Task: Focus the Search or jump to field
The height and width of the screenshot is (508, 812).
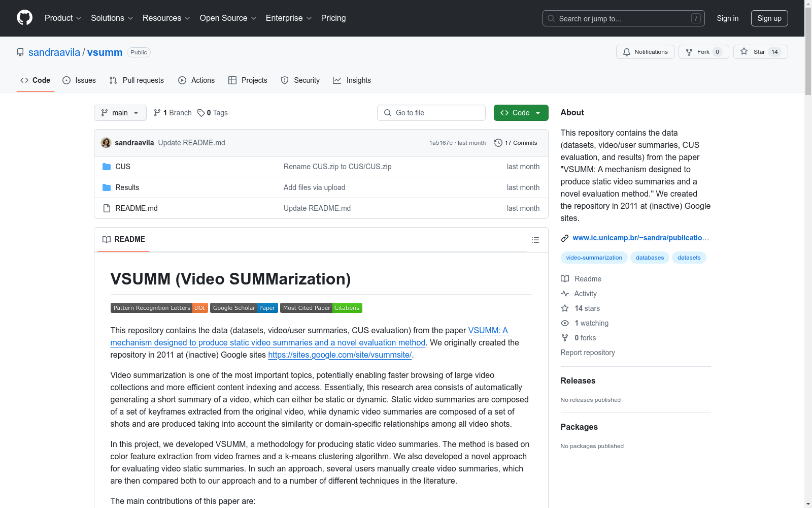Action: click(x=624, y=18)
